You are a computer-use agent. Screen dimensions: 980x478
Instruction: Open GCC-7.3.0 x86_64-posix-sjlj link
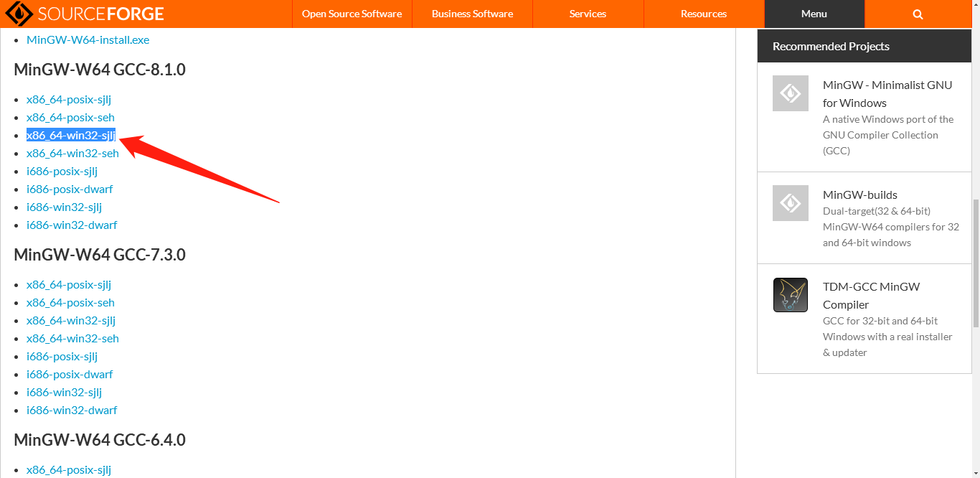pyautogui.click(x=69, y=284)
